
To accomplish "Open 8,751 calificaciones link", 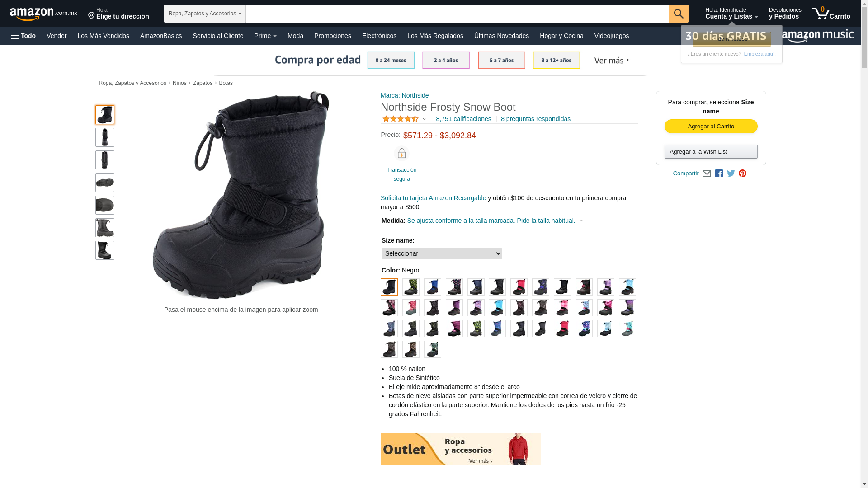I will [463, 119].
